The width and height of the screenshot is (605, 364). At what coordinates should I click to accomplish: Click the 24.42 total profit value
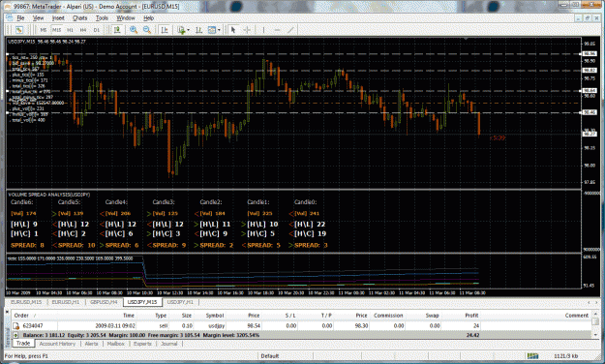(x=472, y=335)
